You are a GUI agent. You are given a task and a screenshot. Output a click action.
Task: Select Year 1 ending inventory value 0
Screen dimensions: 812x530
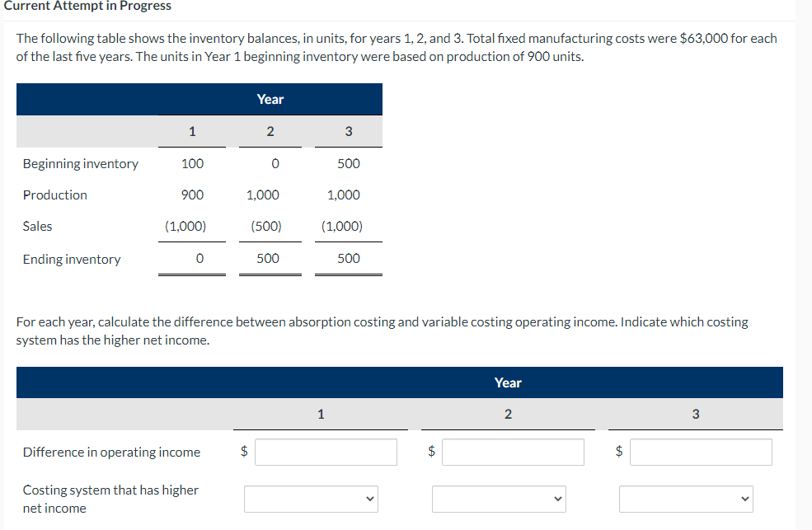tap(199, 258)
